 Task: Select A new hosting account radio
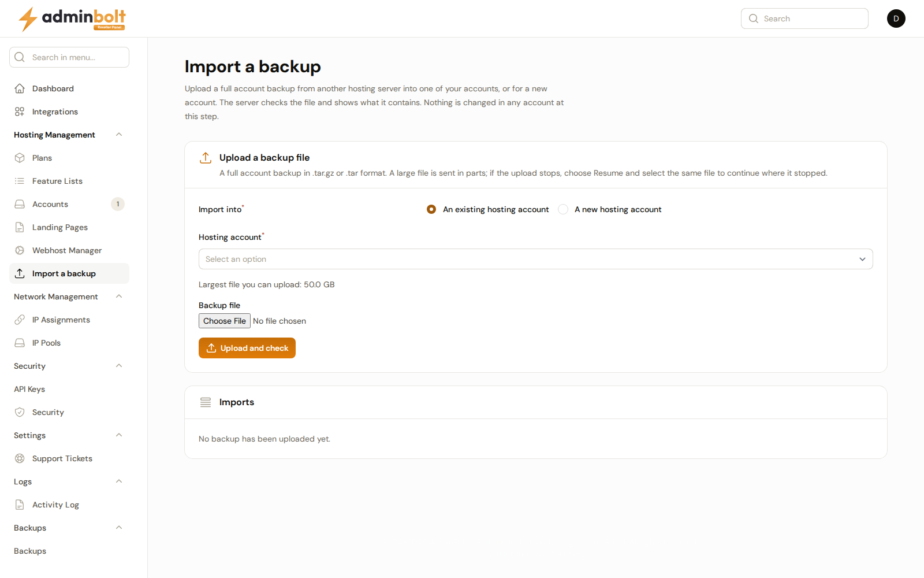(x=563, y=209)
